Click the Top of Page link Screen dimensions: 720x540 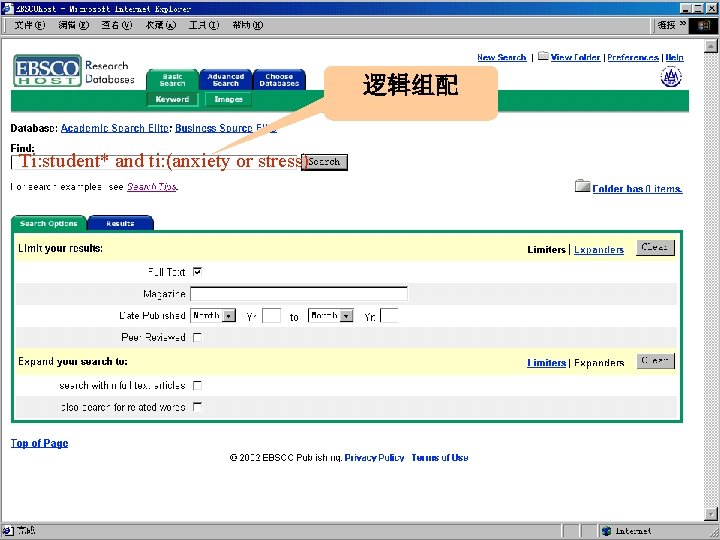tap(39, 443)
